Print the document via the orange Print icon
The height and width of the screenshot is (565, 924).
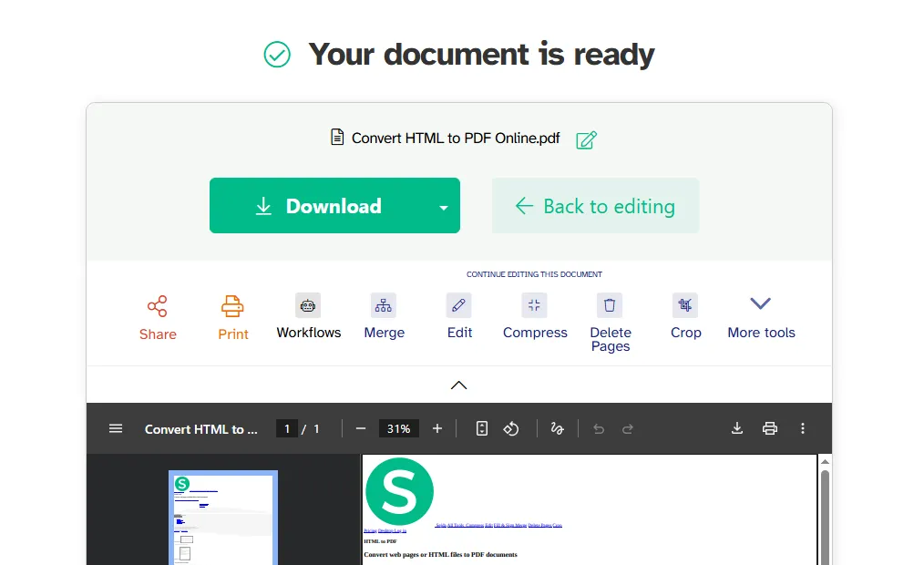click(x=232, y=318)
